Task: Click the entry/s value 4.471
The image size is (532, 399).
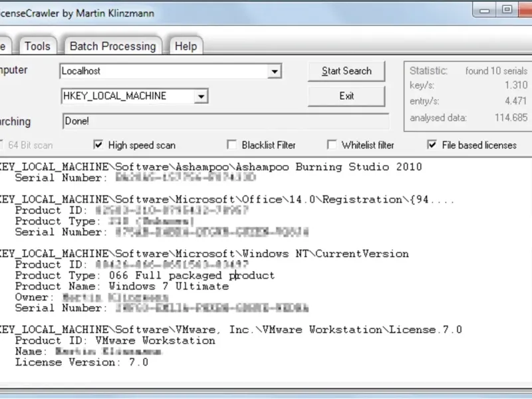Action: tap(516, 101)
